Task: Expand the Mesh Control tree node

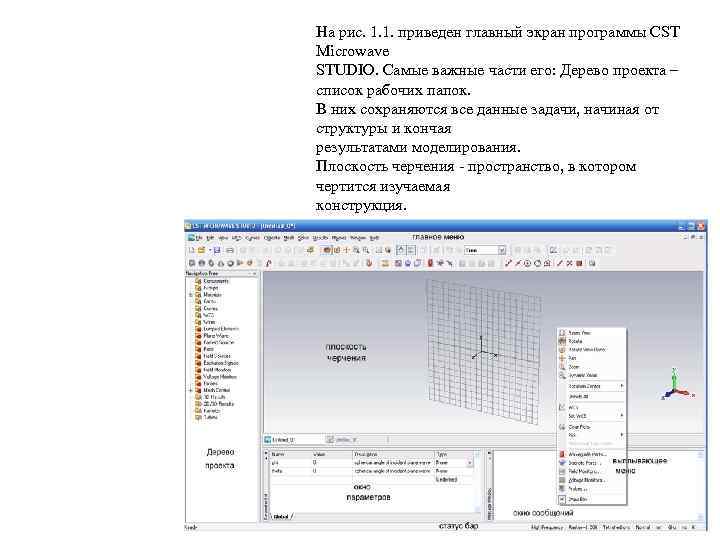Action: tap(191, 390)
